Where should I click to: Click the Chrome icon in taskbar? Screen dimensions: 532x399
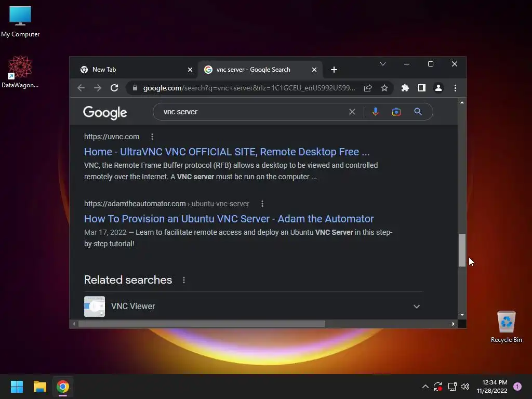pyautogui.click(x=63, y=387)
